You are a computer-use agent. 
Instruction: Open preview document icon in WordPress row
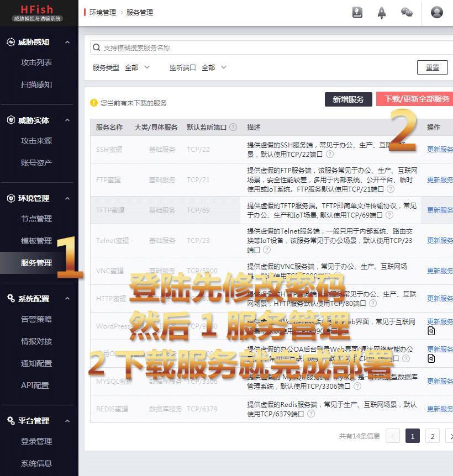click(x=431, y=331)
